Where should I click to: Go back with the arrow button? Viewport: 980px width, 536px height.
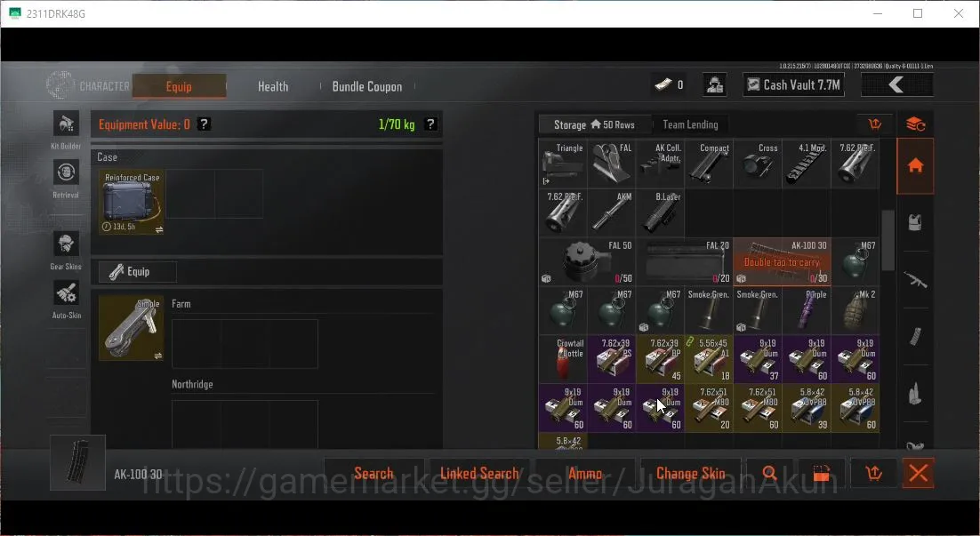(897, 84)
